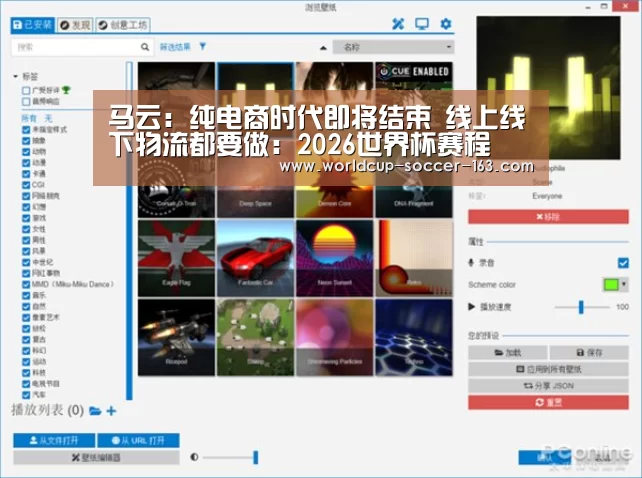Image resolution: width=642 pixels, height=478 pixels.
Task: Uncheck the 汽车 tag checkbox
Action: point(26,395)
